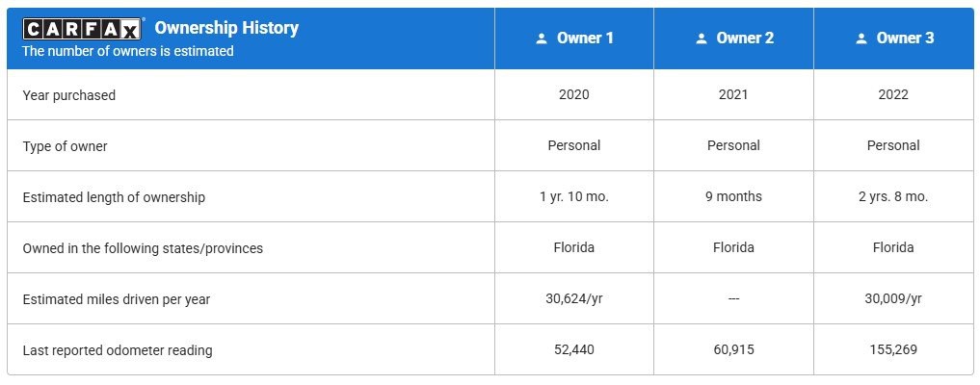Click the 9 months ownership value
980x385 pixels.
pos(733,197)
